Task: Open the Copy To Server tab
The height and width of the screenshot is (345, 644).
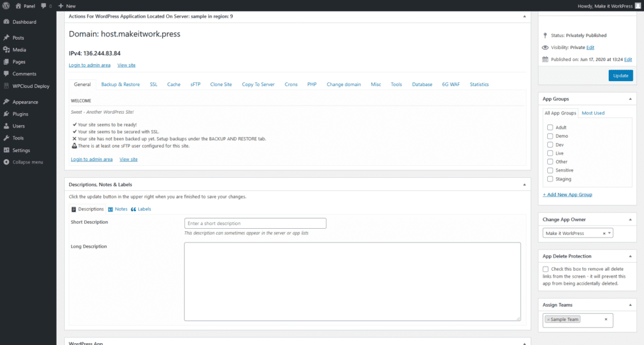Action: (258, 84)
